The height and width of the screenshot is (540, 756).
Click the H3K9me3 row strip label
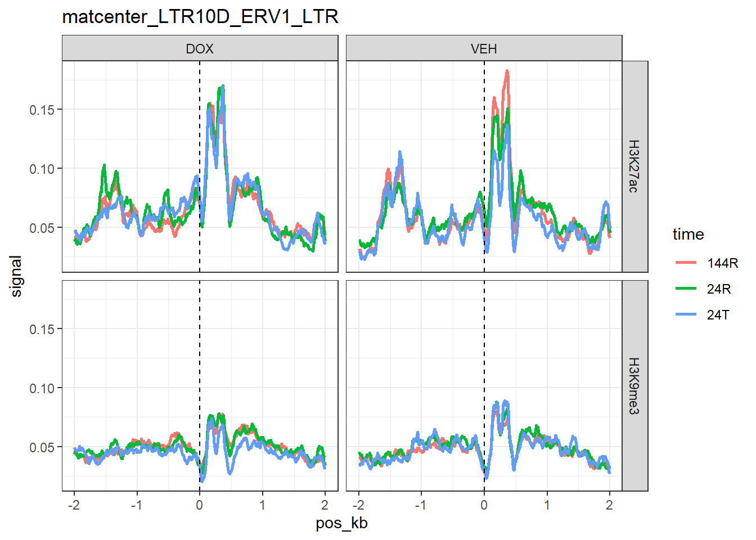coord(634,386)
